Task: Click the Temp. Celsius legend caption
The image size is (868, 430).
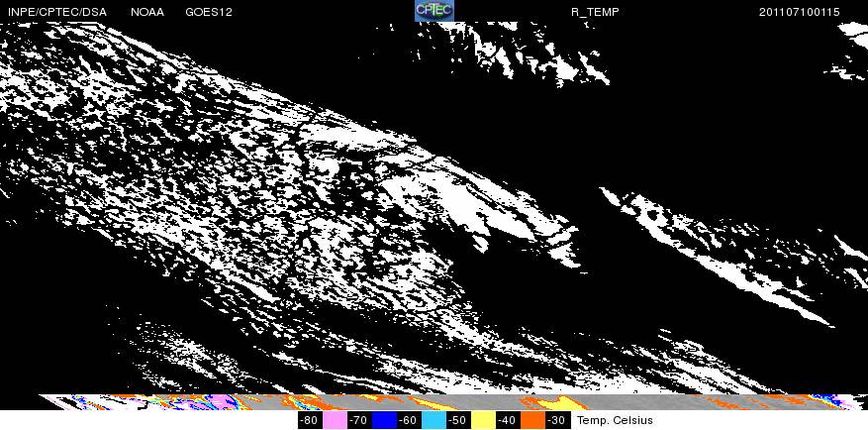Action: [615, 420]
